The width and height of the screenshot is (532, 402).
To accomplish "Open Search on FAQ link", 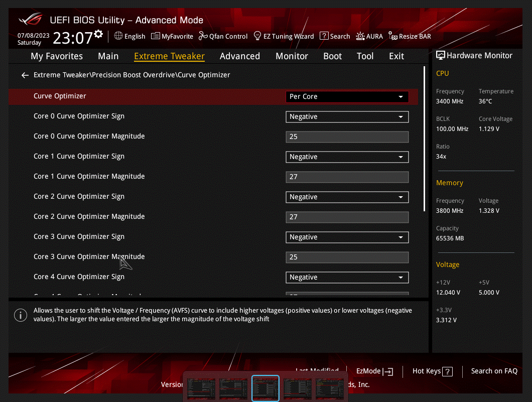I will pos(494,371).
